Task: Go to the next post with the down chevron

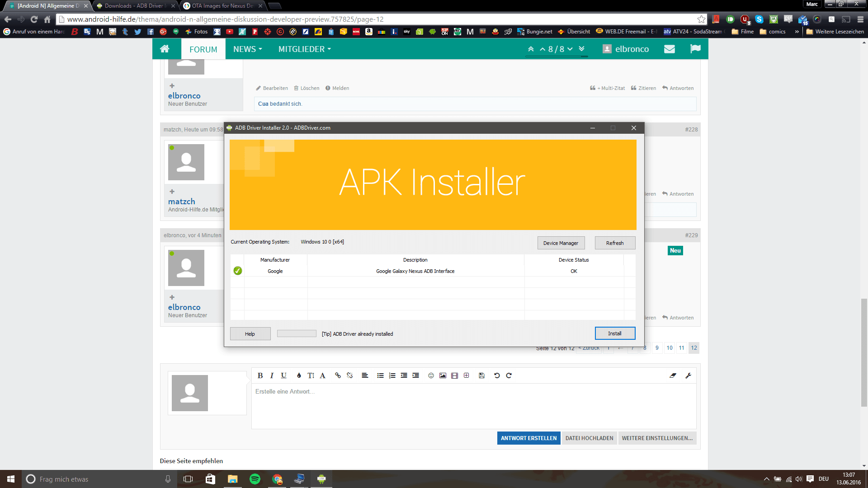Action: tap(570, 49)
